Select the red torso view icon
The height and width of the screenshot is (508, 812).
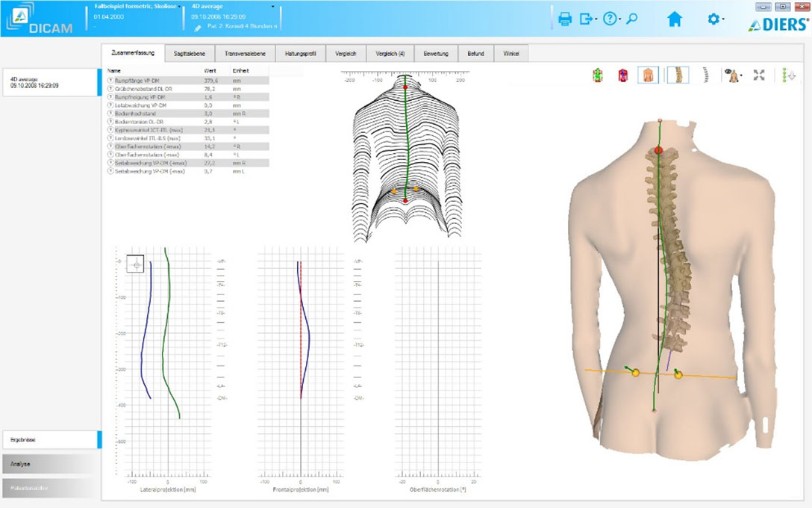(x=622, y=75)
